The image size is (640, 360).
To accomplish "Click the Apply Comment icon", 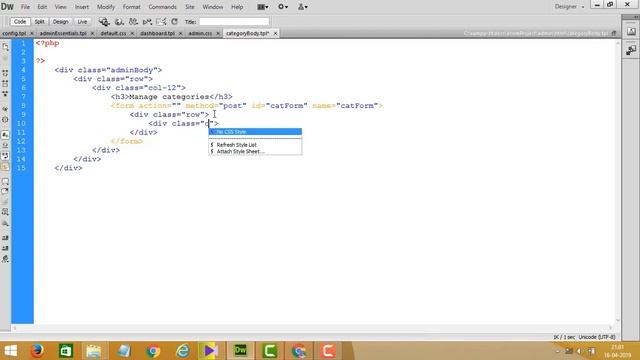I will tap(5, 182).
